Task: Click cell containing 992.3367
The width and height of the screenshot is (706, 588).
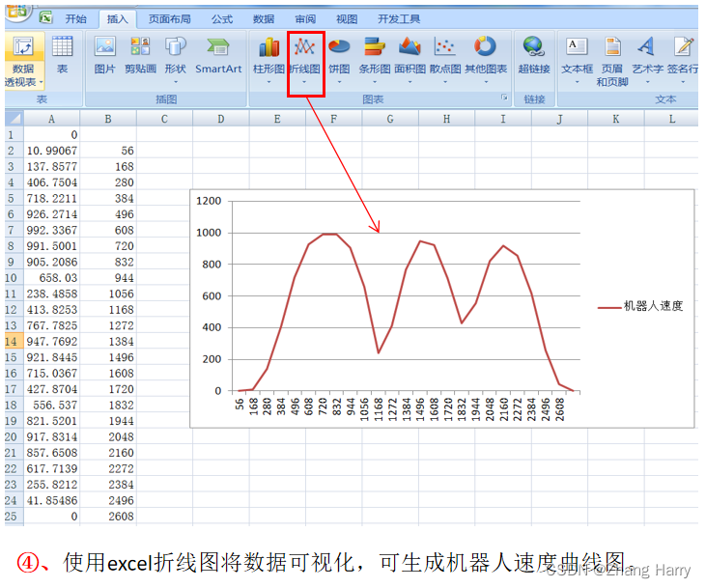Action: click(52, 230)
